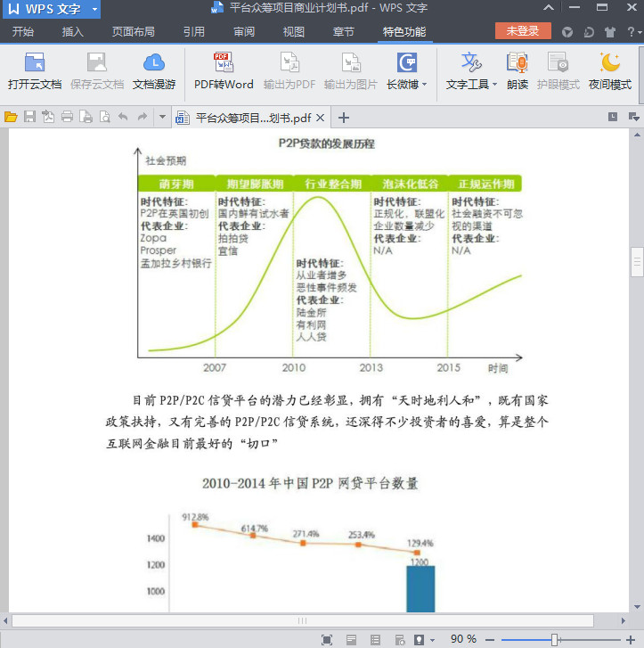The width and height of the screenshot is (644, 648).
Task: Click horizontal scrollbar right arrow
Action: [623, 620]
